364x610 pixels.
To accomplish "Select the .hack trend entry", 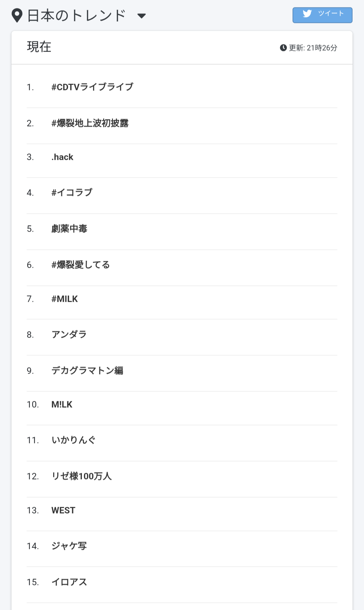I will (62, 157).
